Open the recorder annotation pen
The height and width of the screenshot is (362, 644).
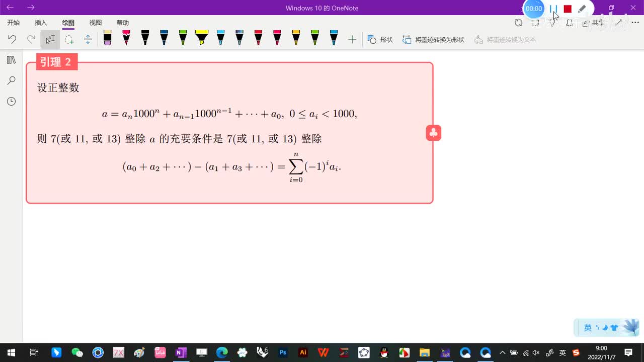(582, 9)
